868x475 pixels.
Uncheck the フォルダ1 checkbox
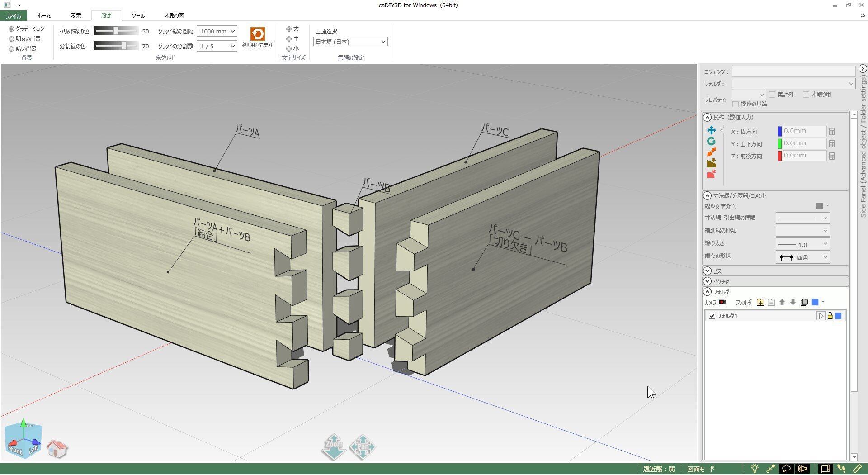pyautogui.click(x=712, y=316)
